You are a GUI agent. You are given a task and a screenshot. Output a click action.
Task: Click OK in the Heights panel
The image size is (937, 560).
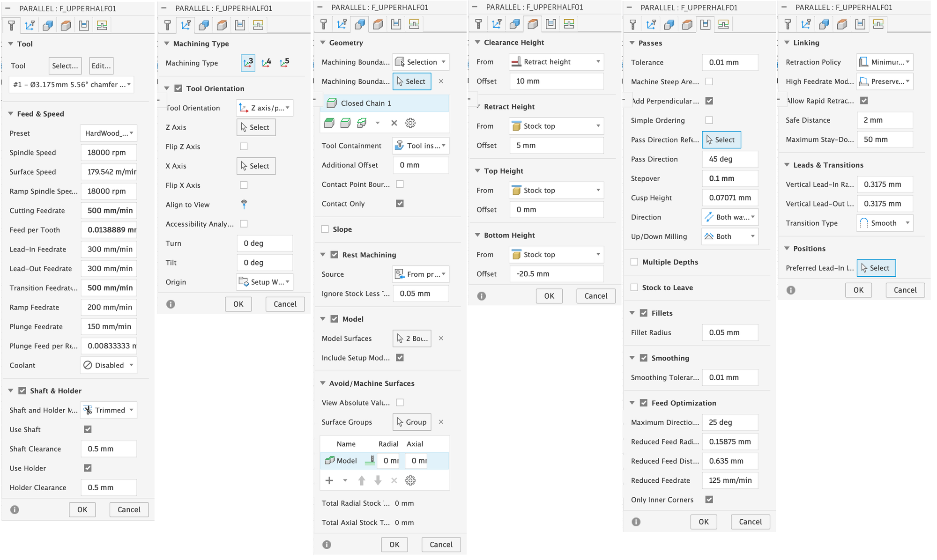point(549,296)
